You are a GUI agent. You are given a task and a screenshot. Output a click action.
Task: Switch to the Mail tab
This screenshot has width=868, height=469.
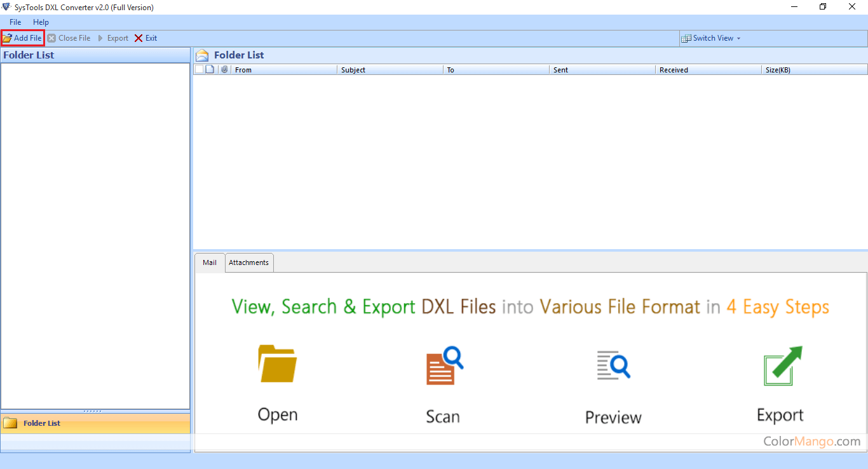point(210,262)
